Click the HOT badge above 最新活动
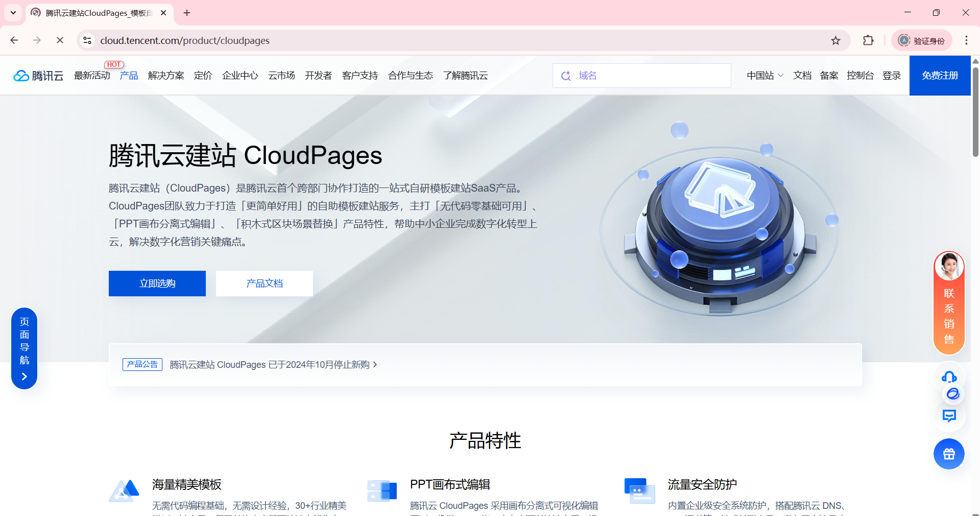 pyautogui.click(x=114, y=65)
